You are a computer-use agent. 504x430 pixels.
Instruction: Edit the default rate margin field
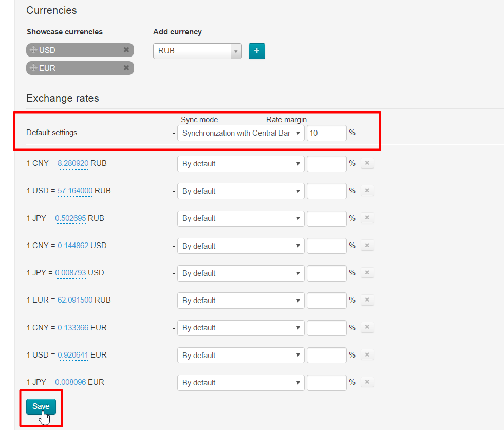click(327, 133)
